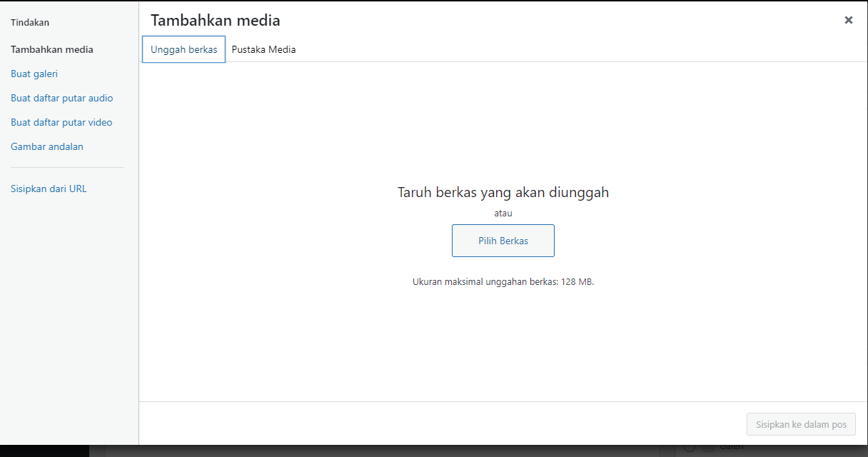Click the divider line above Sisipkan dari URL

click(x=67, y=168)
